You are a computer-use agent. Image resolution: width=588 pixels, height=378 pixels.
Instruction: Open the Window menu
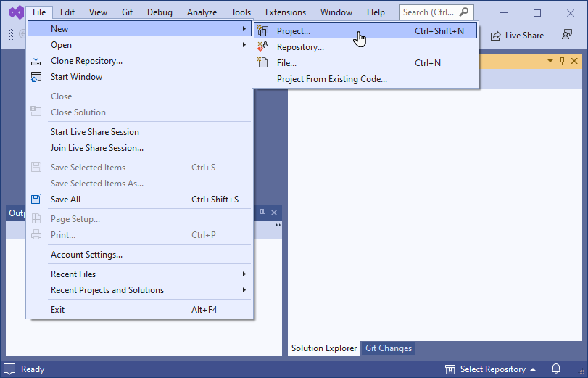pyautogui.click(x=336, y=12)
